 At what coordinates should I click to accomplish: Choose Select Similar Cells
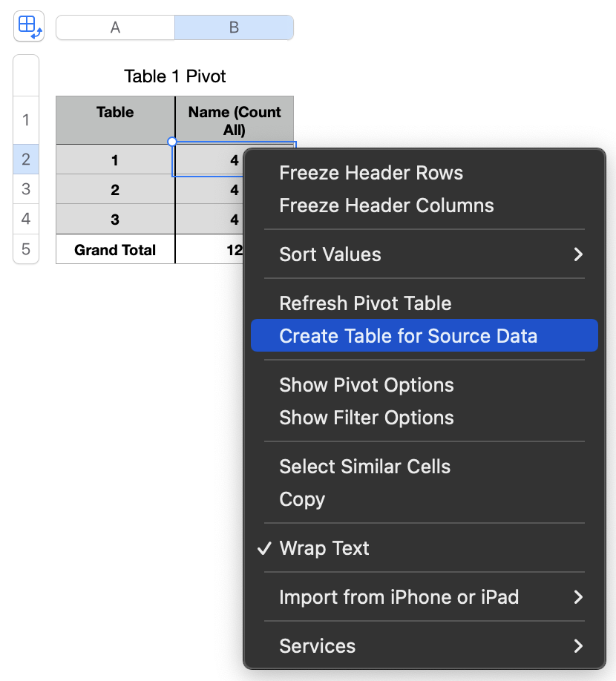364,467
